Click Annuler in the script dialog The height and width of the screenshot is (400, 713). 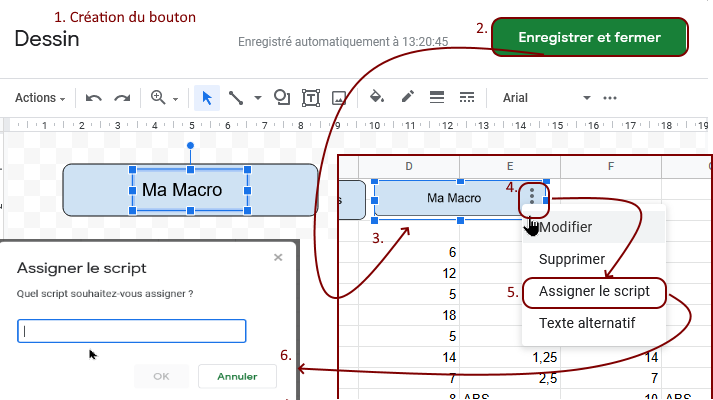coord(237,376)
